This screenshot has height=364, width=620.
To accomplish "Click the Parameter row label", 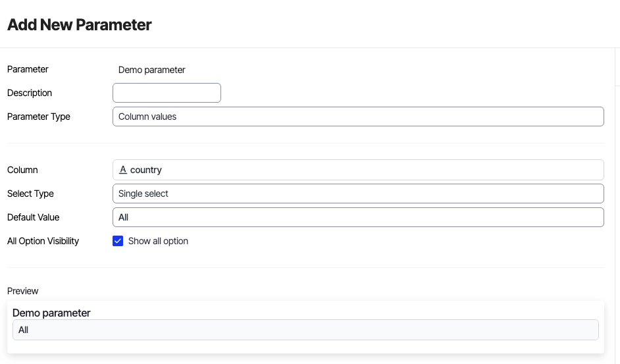I will point(28,69).
